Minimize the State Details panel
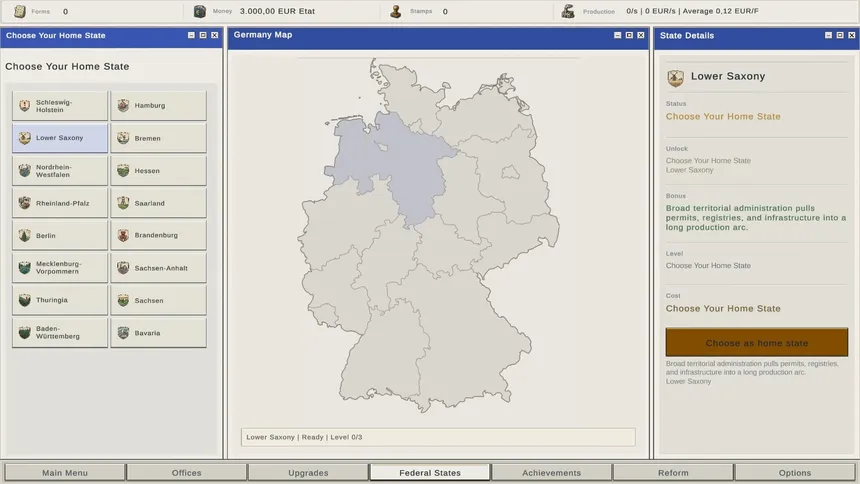 pos(828,35)
